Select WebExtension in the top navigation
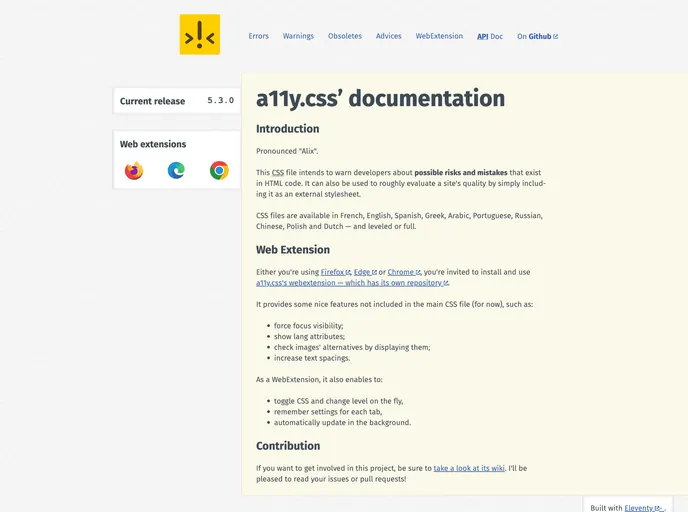This screenshot has width=688, height=512. (439, 36)
